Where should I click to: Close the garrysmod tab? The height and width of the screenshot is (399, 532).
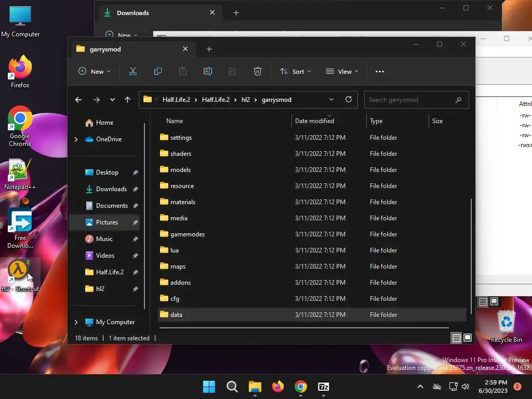tap(185, 49)
